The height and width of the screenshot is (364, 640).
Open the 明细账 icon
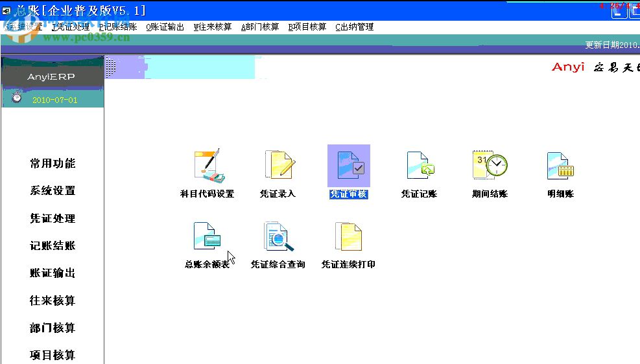[x=560, y=166]
